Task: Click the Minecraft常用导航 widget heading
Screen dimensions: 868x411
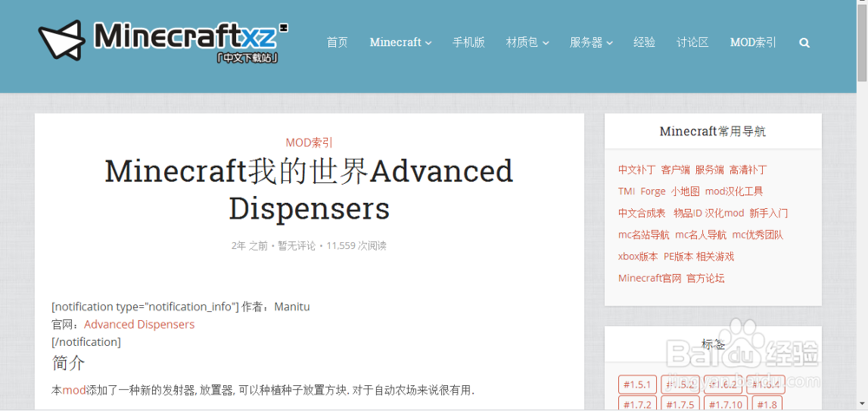Action: [713, 132]
